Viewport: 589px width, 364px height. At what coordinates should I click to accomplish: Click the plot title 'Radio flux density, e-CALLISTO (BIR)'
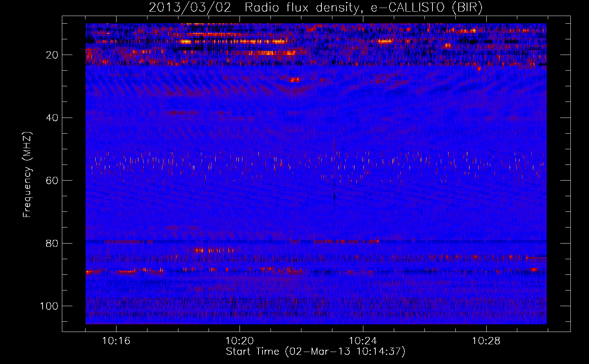coord(364,8)
